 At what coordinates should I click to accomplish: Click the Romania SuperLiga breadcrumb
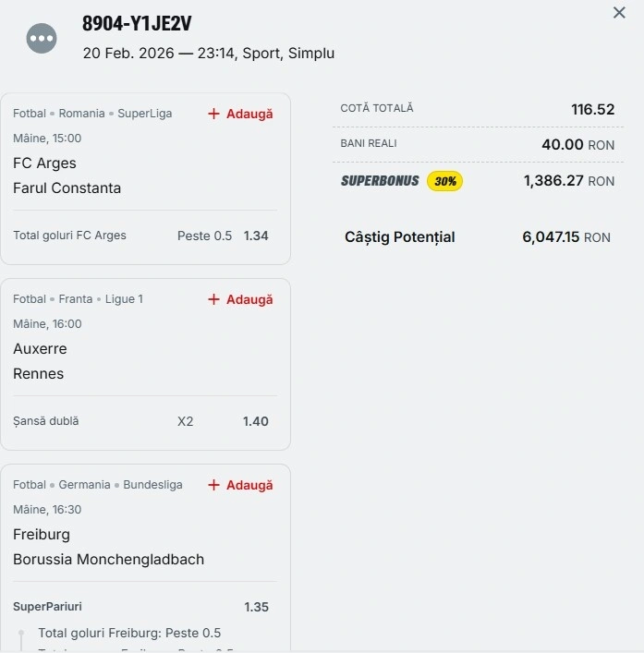click(115, 114)
